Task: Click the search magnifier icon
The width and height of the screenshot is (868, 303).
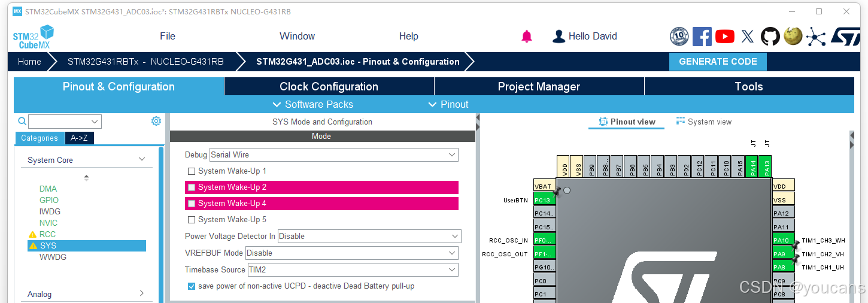Action: (x=22, y=122)
